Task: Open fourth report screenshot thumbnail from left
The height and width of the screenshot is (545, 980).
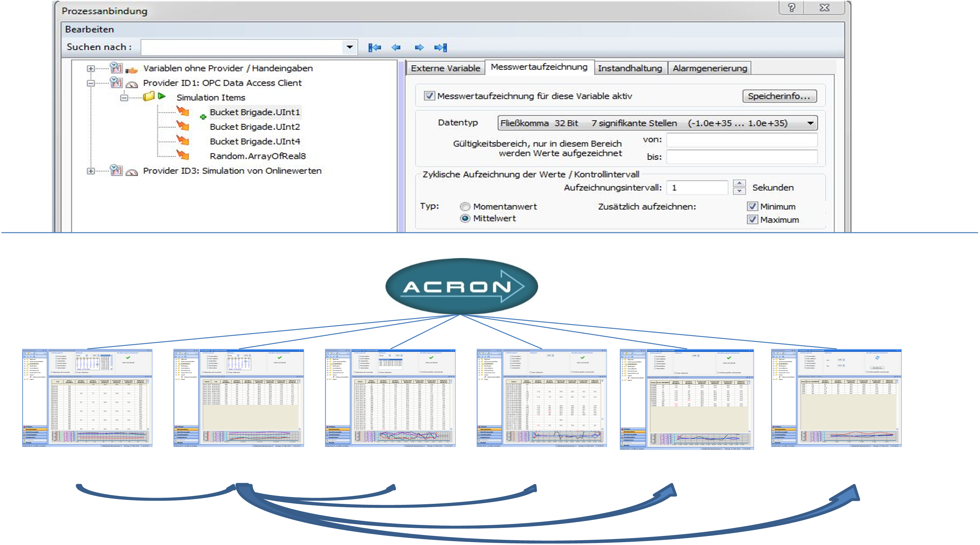Action: point(541,398)
